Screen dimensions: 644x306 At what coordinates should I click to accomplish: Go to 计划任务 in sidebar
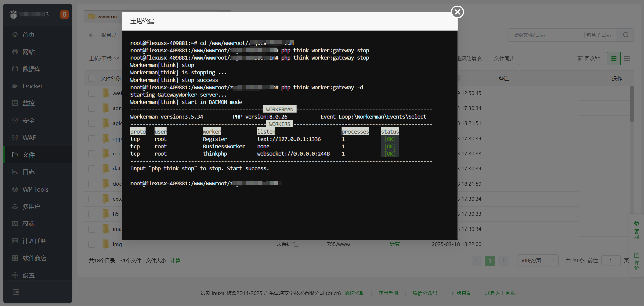[34, 241]
